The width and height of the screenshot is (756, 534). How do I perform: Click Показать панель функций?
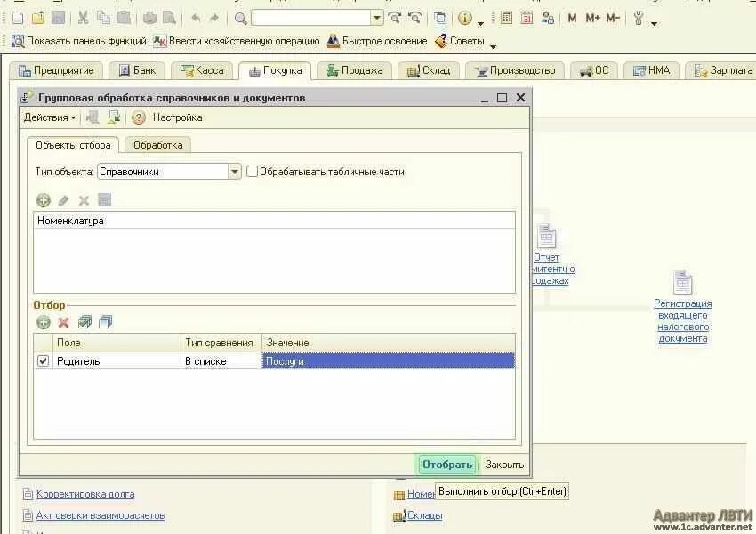(78, 41)
